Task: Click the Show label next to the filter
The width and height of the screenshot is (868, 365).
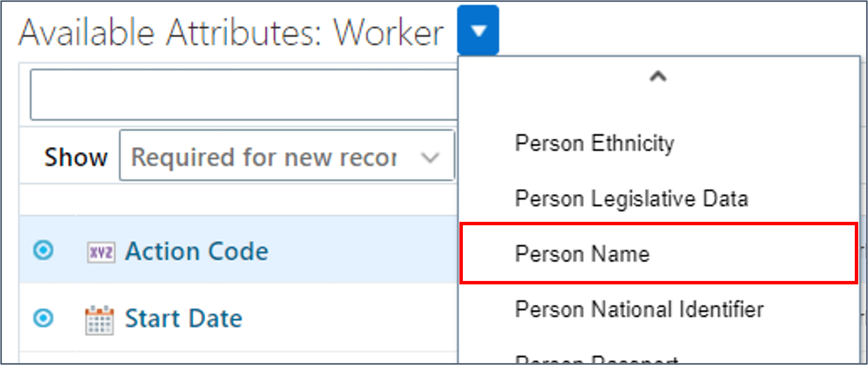Action: tap(76, 156)
